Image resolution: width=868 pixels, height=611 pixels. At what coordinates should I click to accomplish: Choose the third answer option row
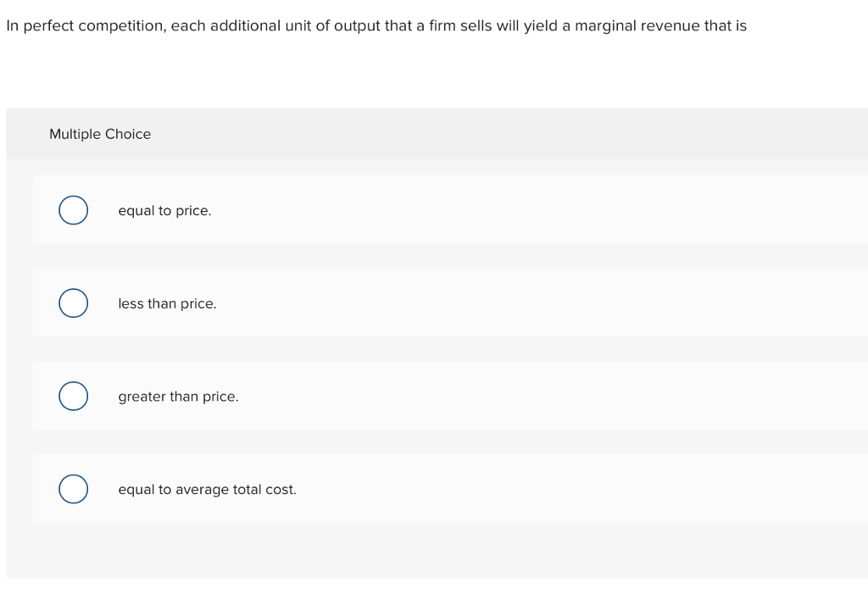tap(424, 396)
